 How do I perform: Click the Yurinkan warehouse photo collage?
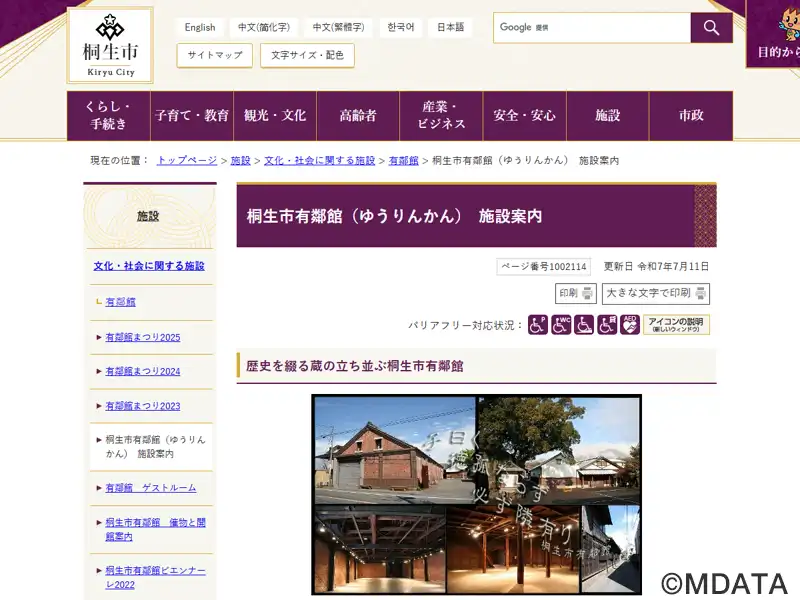(x=476, y=494)
